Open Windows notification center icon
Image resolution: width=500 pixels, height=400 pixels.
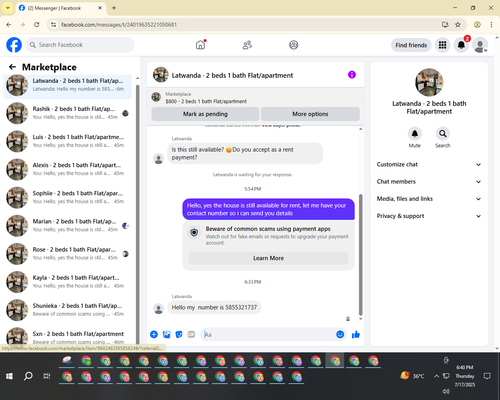(x=487, y=376)
